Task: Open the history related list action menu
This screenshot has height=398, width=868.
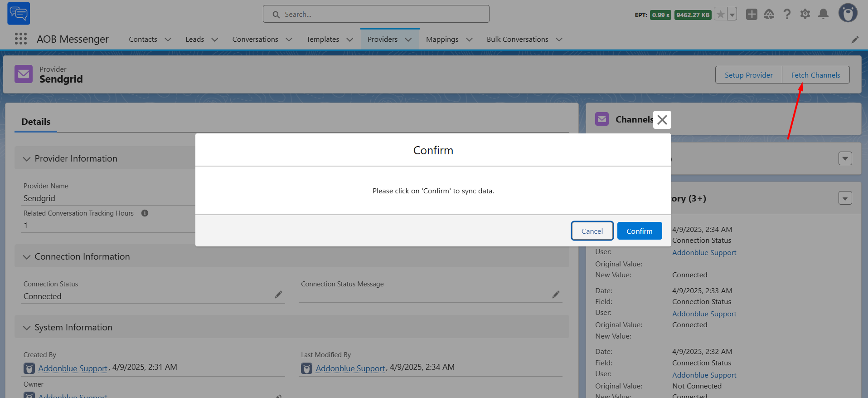Action: (845, 198)
